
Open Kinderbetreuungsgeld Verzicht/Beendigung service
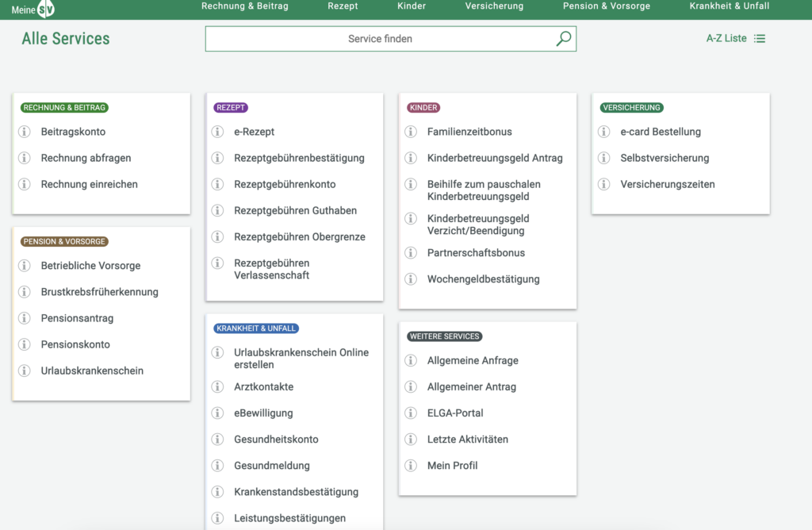[478, 225]
